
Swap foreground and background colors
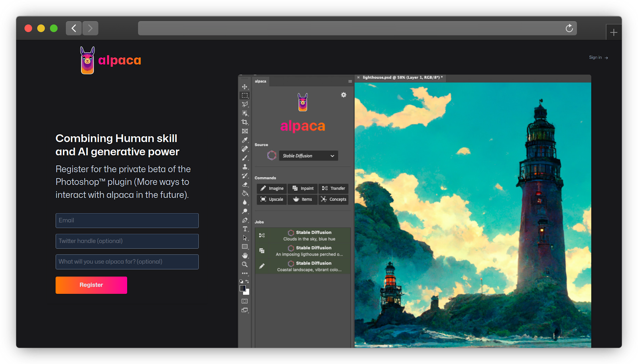point(247,282)
